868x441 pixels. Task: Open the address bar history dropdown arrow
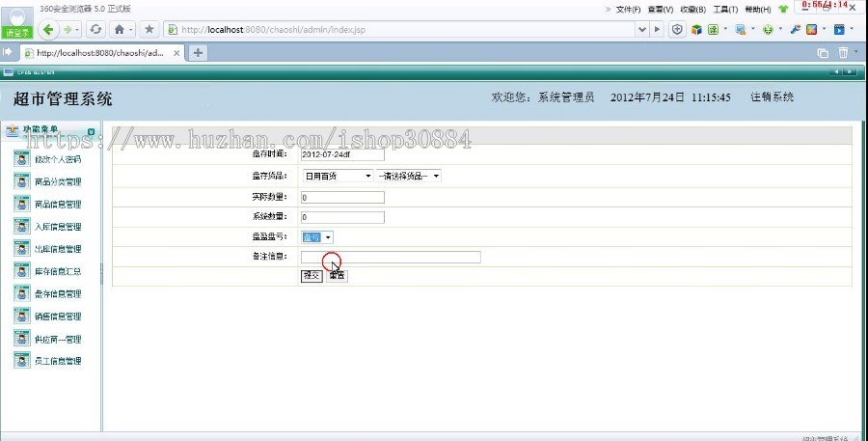tap(642, 29)
